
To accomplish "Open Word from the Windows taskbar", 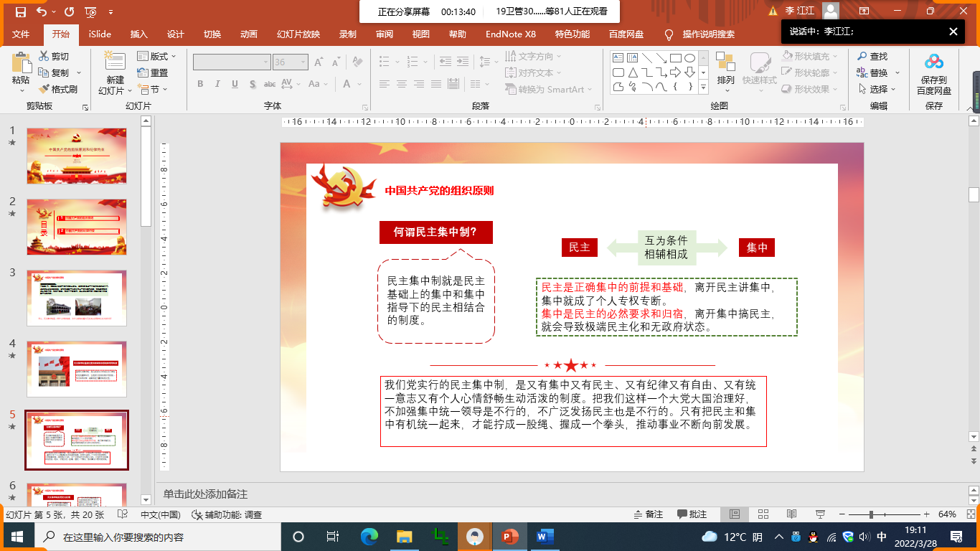I will [545, 537].
